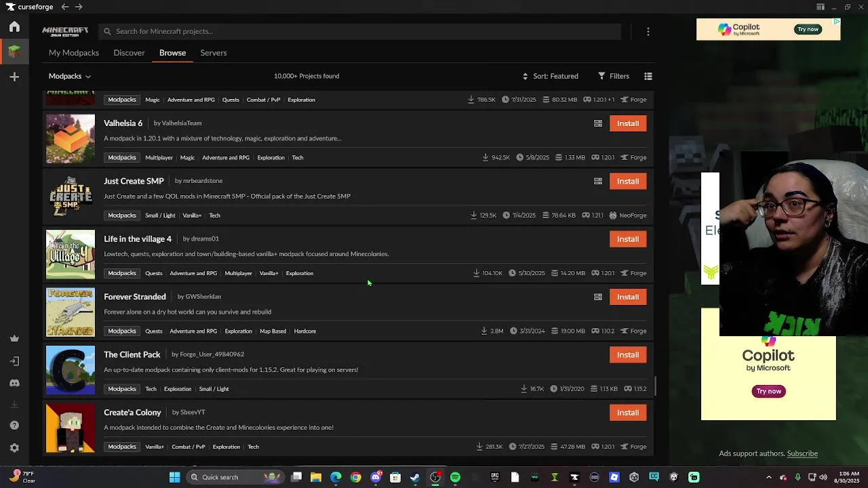Open the settings gear in sidebar

(x=14, y=448)
